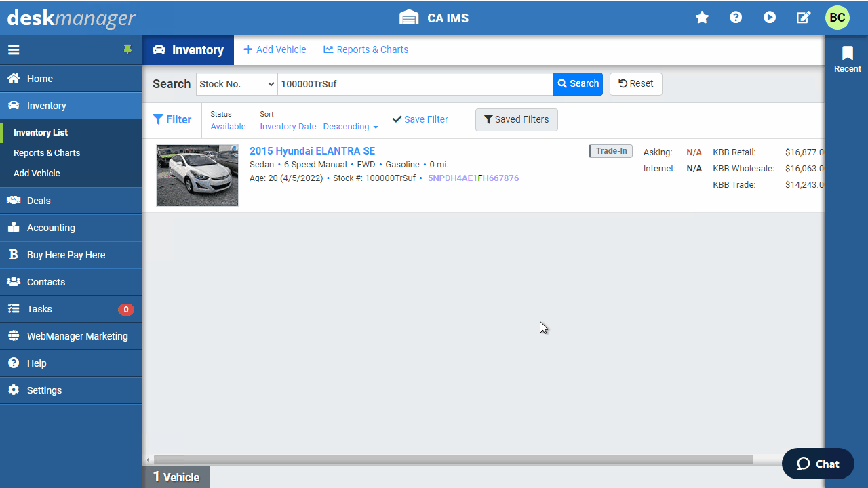This screenshot has width=868, height=488.
Task: Change the Status Available filter
Action: [228, 126]
